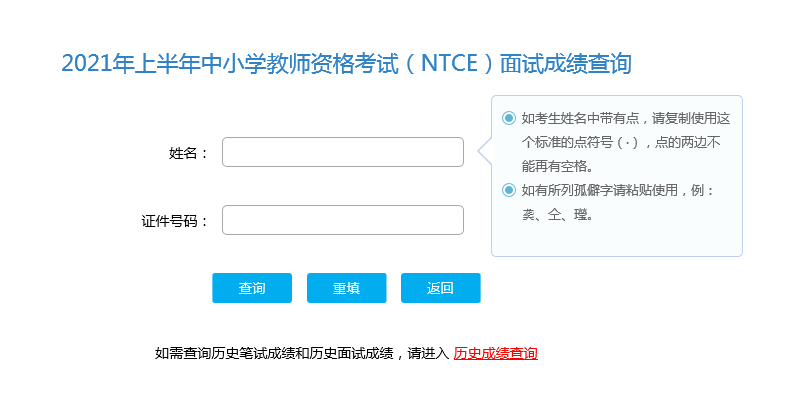The width and height of the screenshot is (792, 414).
Task: Open the 历史成绩查询 red link
Action: pyautogui.click(x=496, y=353)
